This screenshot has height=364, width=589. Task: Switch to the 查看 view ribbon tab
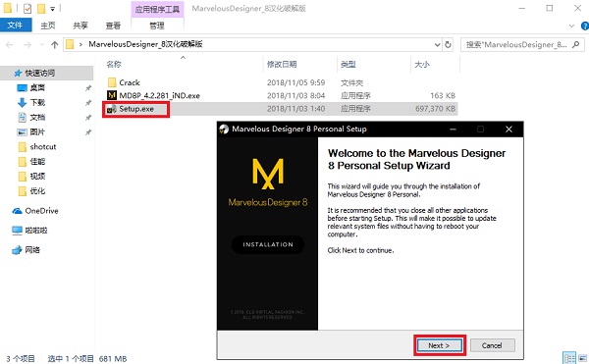[113, 26]
